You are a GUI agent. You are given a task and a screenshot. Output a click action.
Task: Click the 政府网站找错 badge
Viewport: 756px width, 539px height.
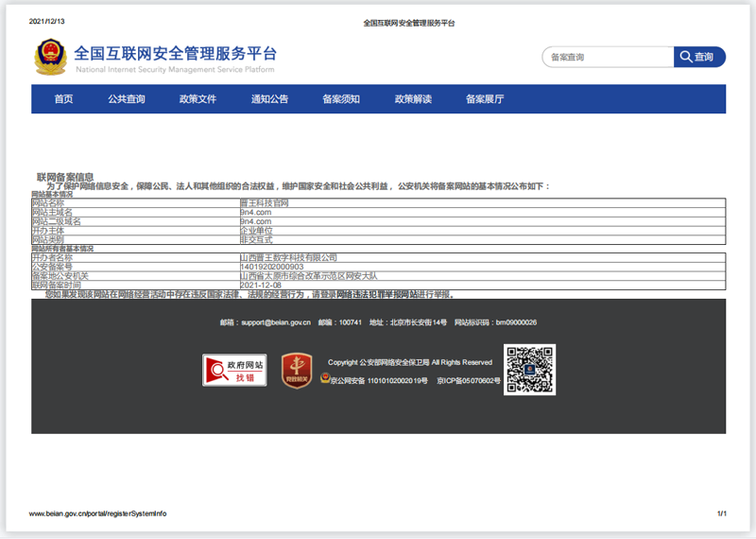(234, 370)
